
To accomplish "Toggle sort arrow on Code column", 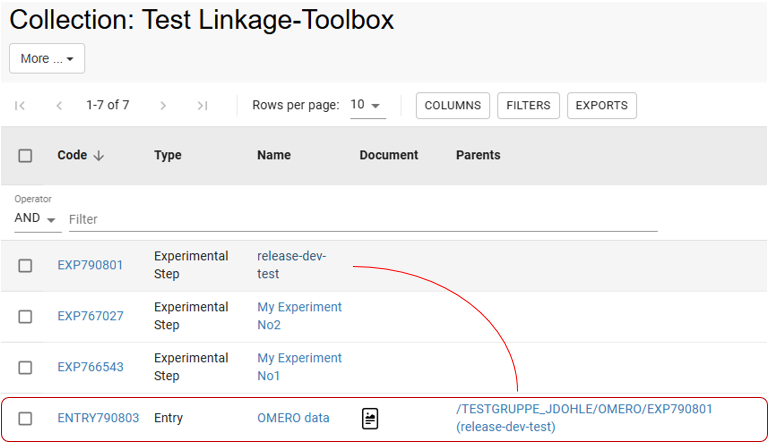I will click(98, 155).
